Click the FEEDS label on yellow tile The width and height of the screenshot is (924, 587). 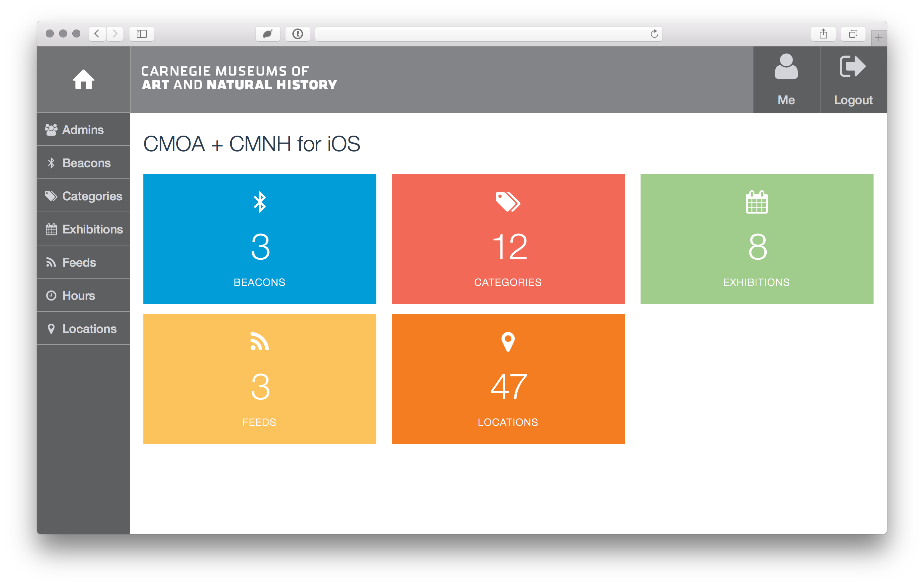coord(260,422)
